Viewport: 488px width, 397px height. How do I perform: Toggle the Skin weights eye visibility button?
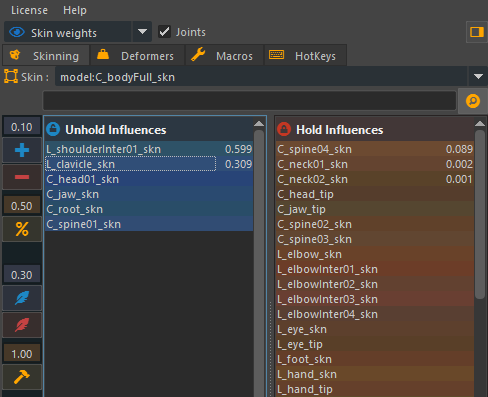(x=17, y=32)
